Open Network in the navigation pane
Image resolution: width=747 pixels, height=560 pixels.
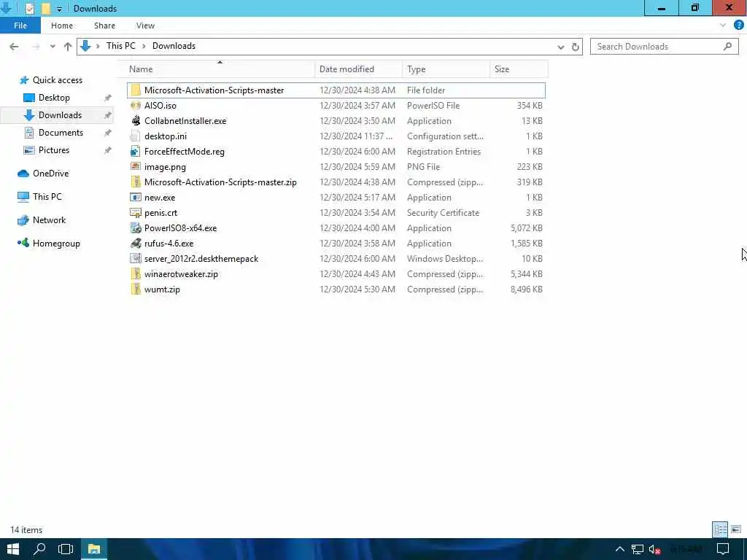pyautogui.click(x=49, y=220)
